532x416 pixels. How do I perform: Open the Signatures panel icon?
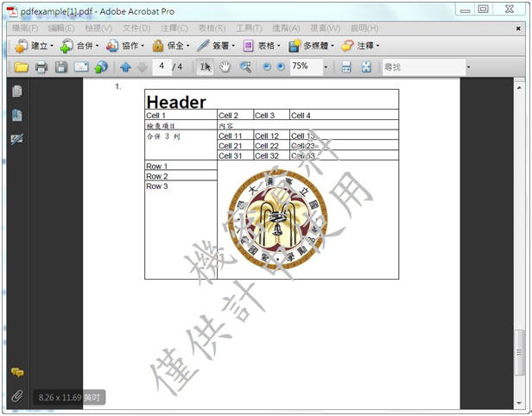17,139
